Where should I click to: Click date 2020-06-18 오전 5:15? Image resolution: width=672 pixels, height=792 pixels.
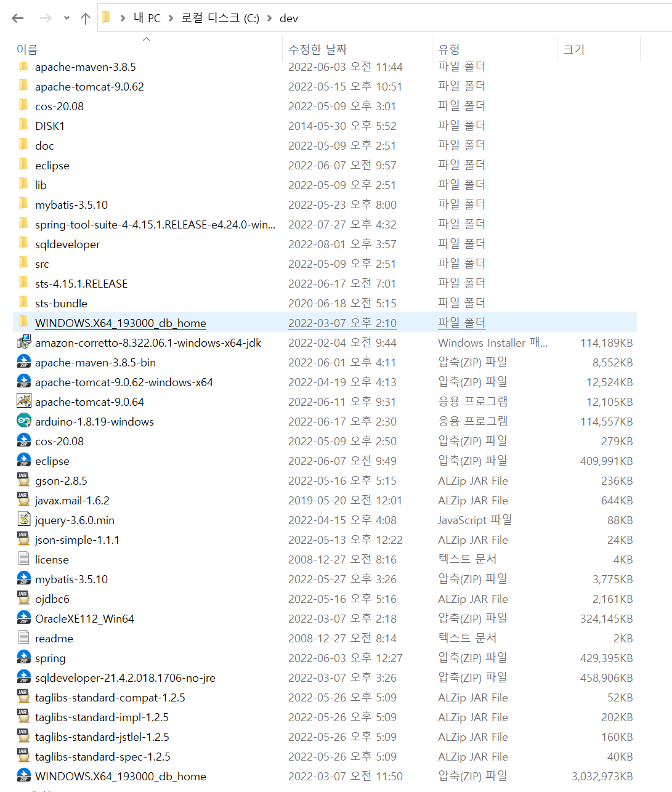pyautogui.click(x=342, y=304)
